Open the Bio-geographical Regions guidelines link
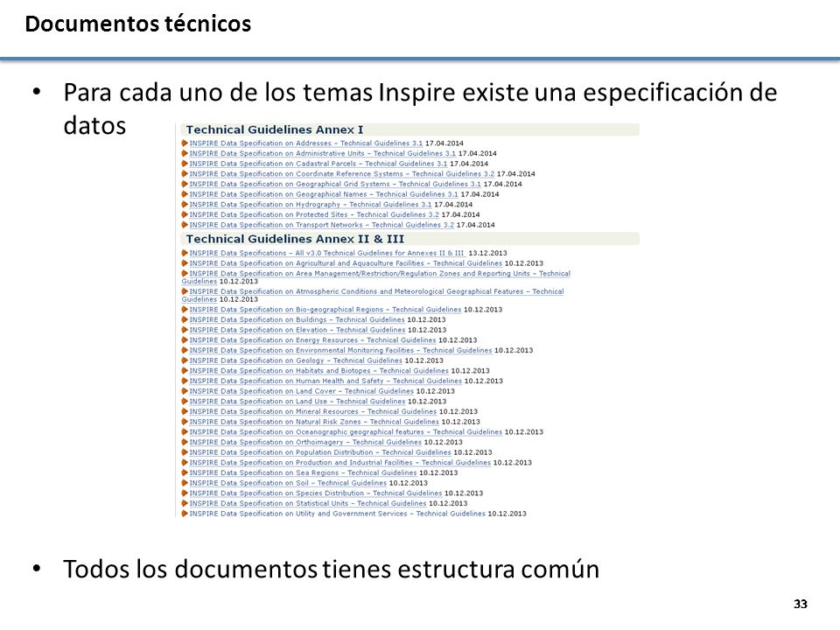840x630 pixels. pos(325,309)
